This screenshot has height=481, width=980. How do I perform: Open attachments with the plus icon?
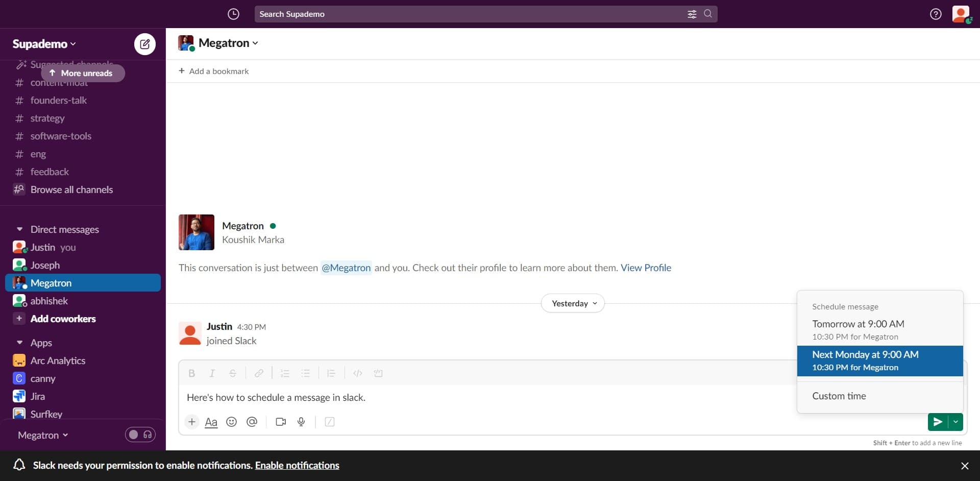click(192, 422)
